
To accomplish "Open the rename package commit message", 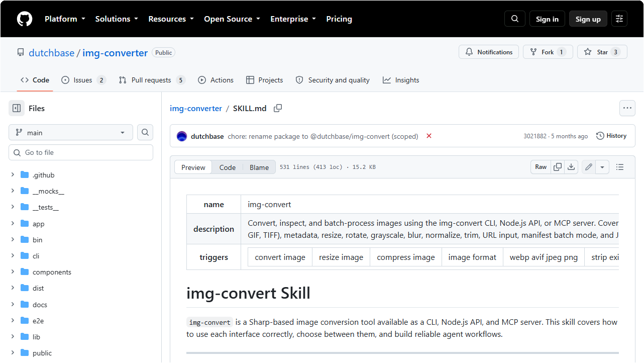I will 323,136.
